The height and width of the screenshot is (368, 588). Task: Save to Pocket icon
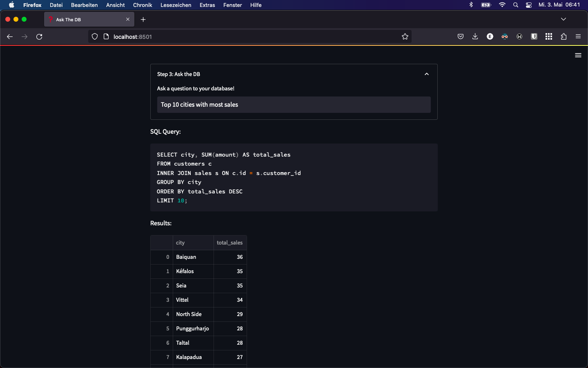[461, 37]
